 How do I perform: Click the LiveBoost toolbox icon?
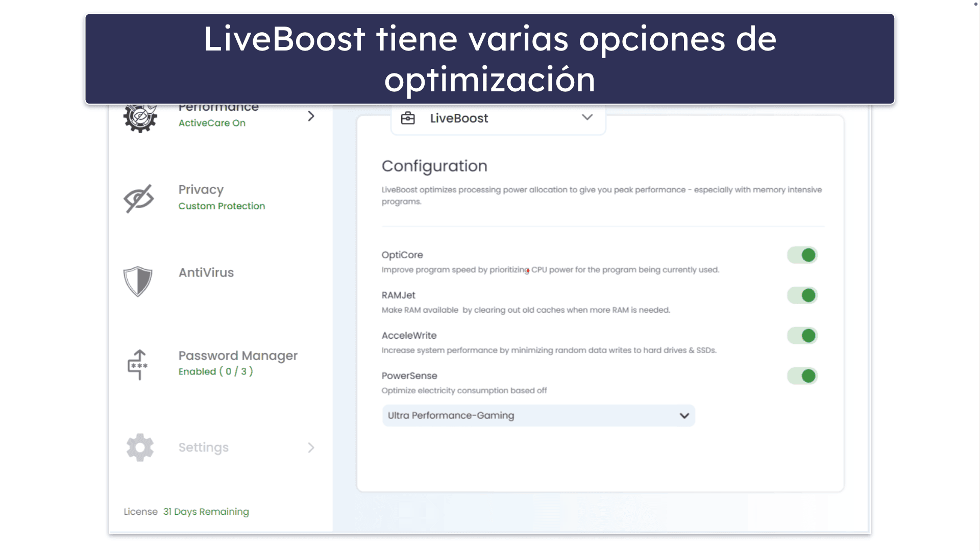pos(408,118)
